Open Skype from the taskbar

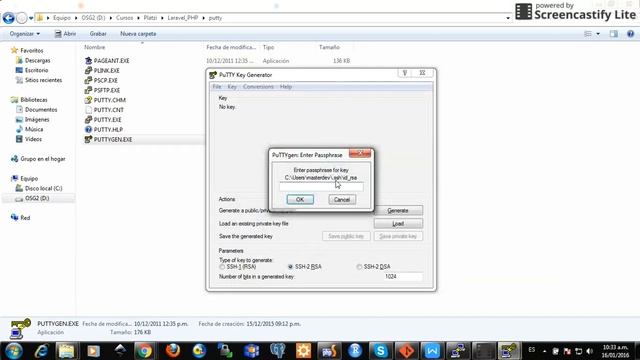coord(380,351)
